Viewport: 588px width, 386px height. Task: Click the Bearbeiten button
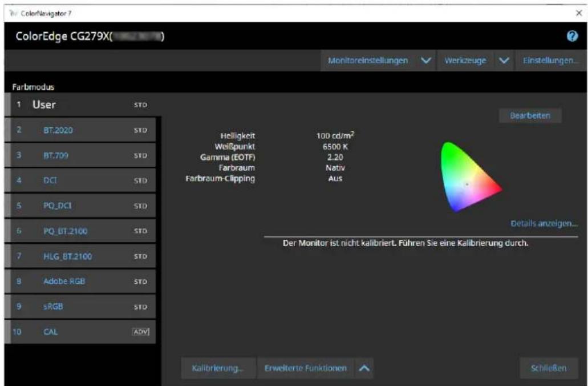(x=530, y=116)
